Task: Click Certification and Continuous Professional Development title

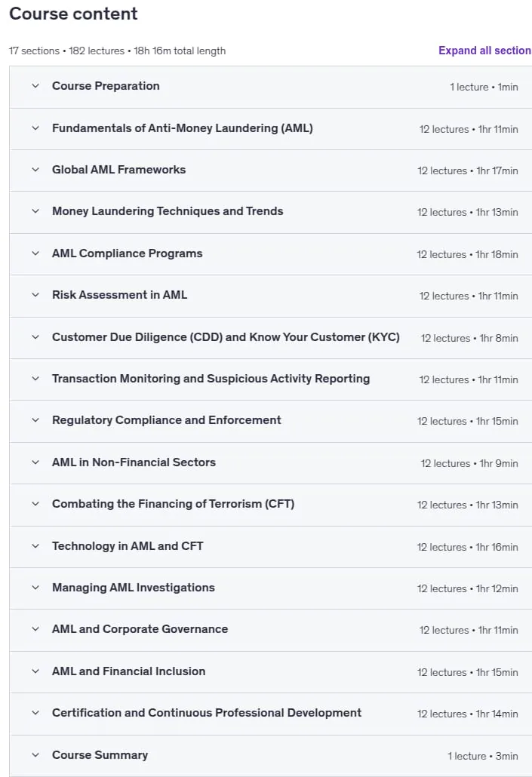Action: point(207,713)
